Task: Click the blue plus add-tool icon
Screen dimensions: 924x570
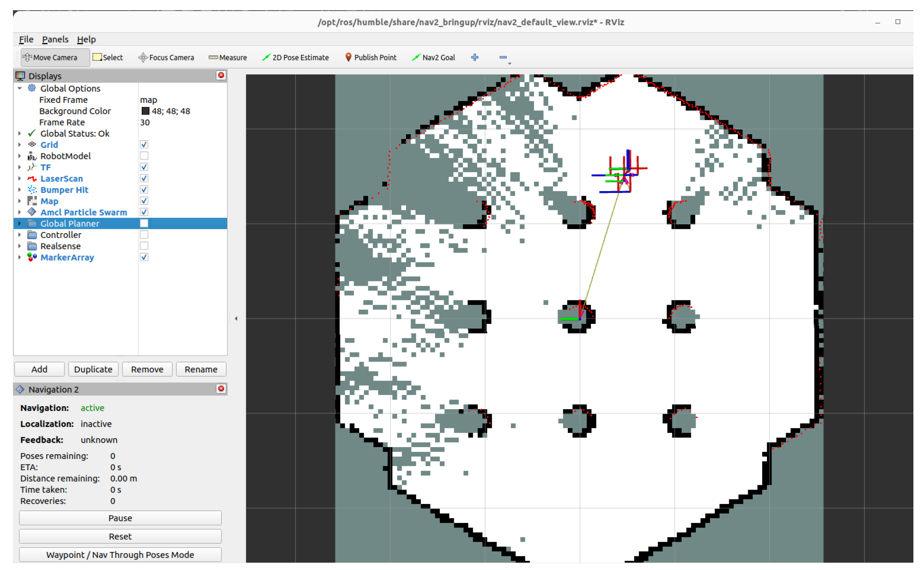Action: pyautogui.click(x=475, y=57)
